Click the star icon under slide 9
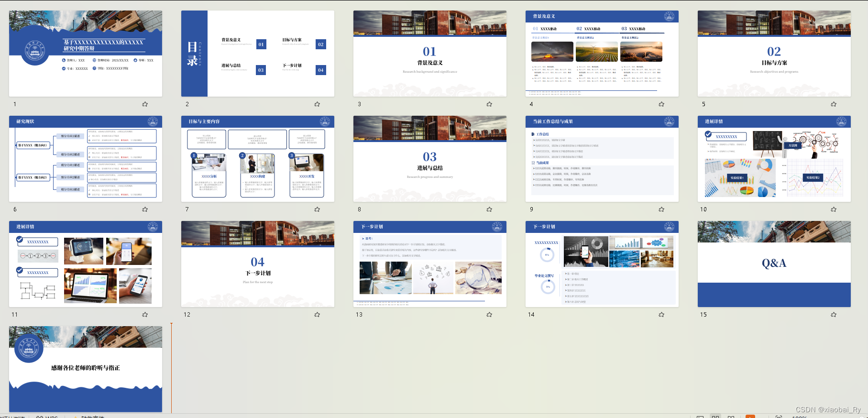 point(661,209)
